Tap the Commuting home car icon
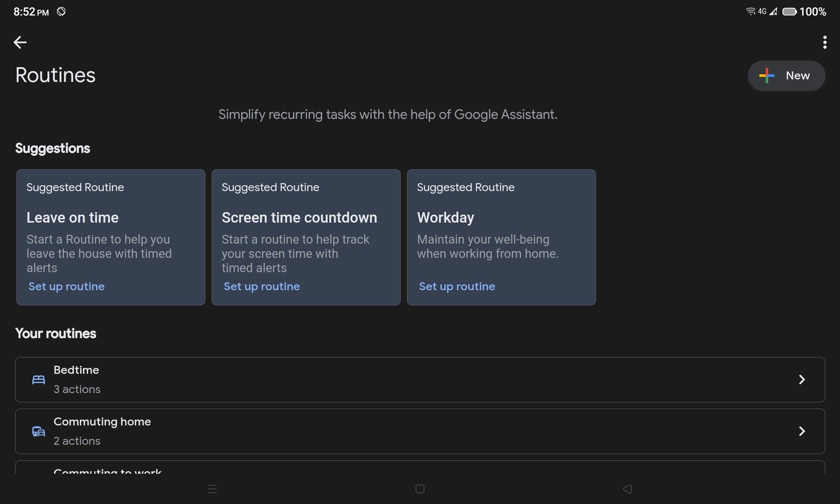The image size is (840, 504). (39, 431)
